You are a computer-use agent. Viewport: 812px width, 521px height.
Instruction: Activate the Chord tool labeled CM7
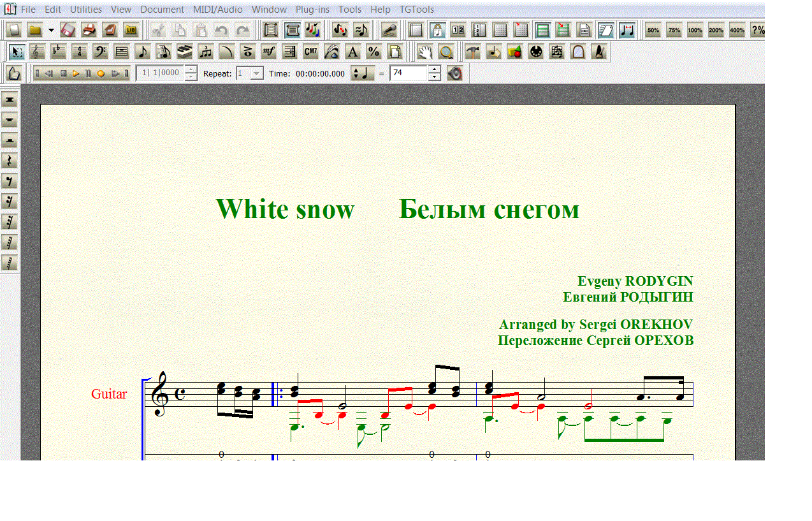[310, 52]
